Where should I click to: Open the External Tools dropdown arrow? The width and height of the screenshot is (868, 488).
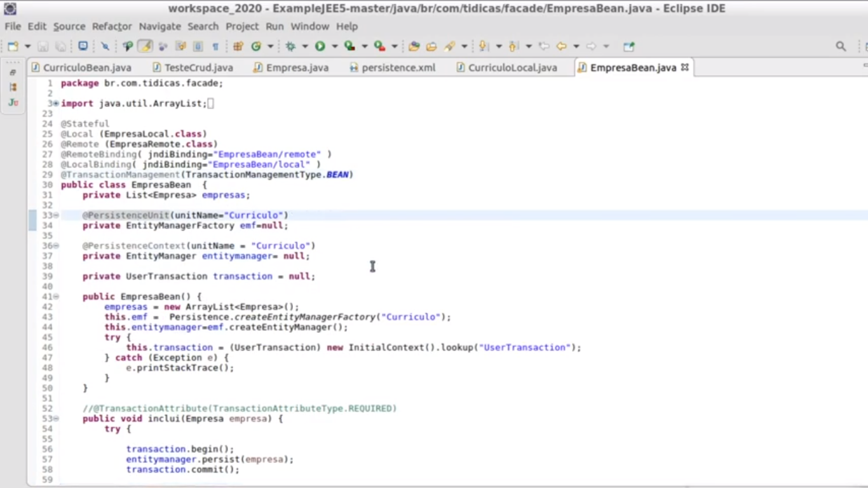(395, 46)
